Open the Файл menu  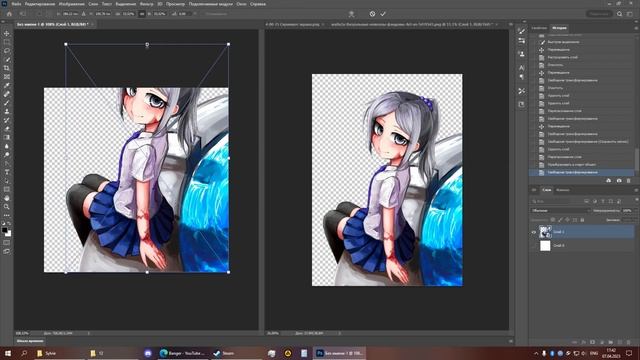click(16, 4)
